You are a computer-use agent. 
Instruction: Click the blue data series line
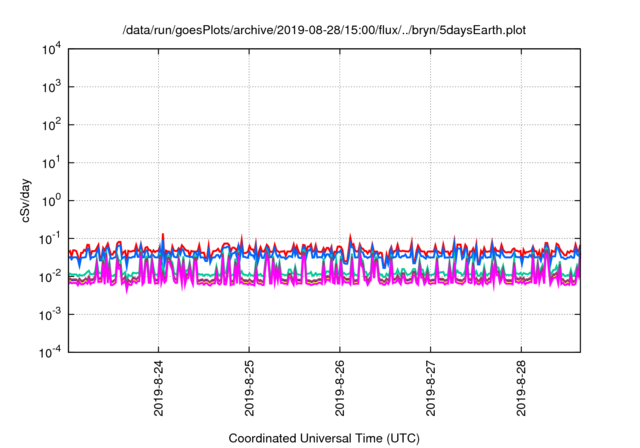(x=300, y=256)
